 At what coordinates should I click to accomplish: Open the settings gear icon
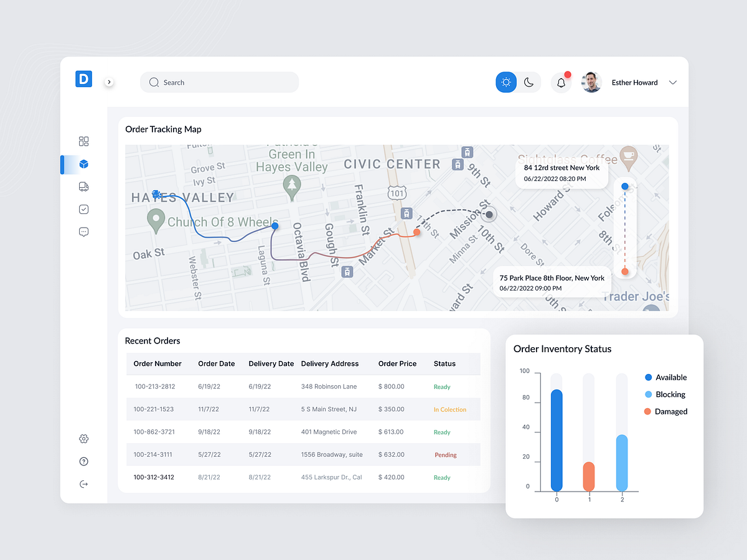(x=83, y=439)
